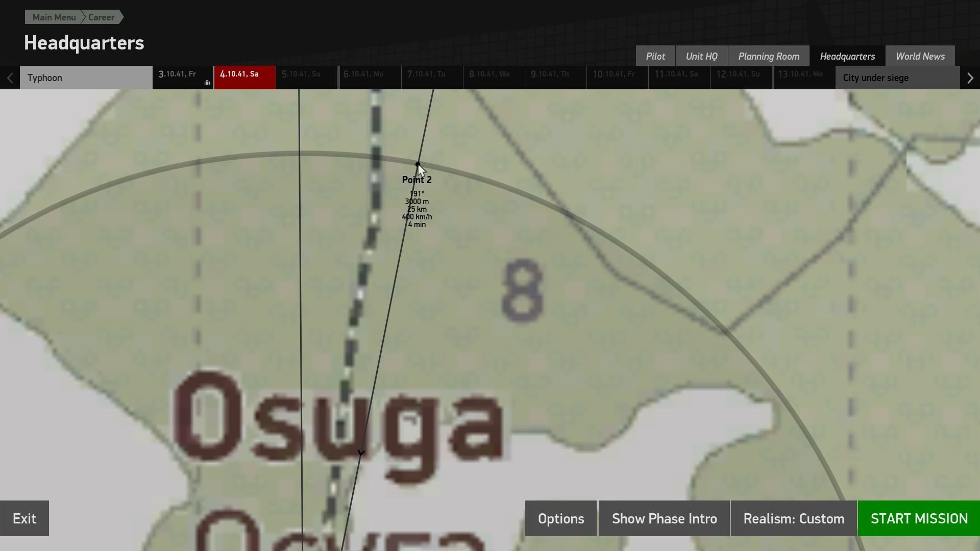The height and width of the screenshot is (551, 980).
Task: Click the Main Menu breadcrumb
Action: pos(54,17)
